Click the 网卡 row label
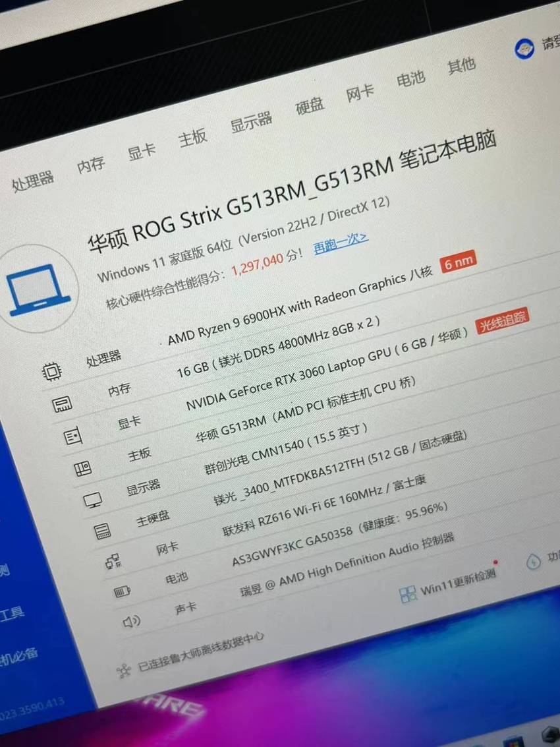 click(x=167, y=549)
